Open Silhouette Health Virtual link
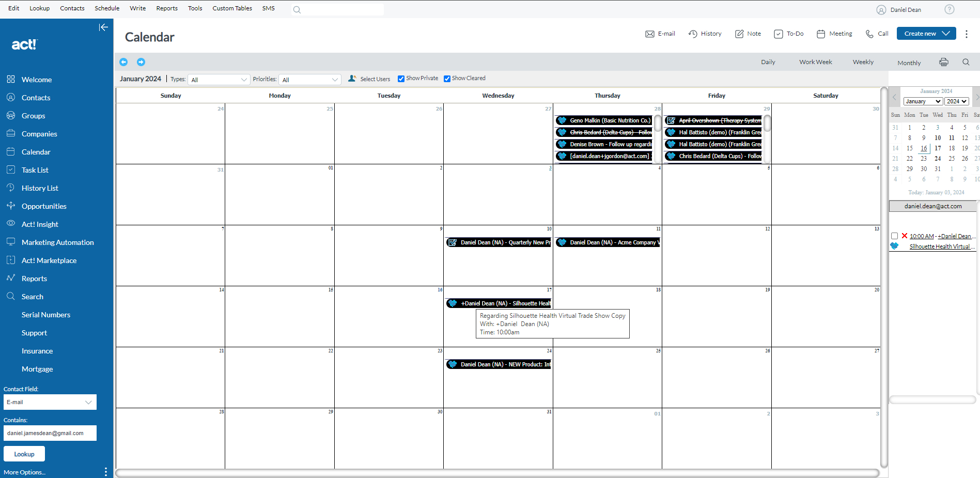 (942, 246)
